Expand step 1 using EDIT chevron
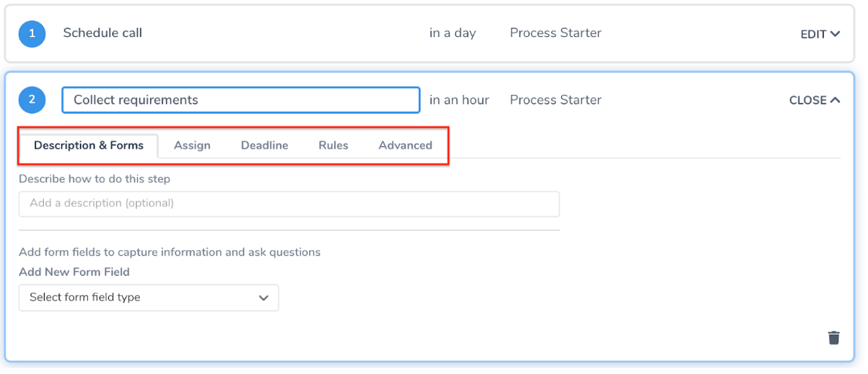The height and width of the screenshot is (374, 868). [x=835, y=34]
